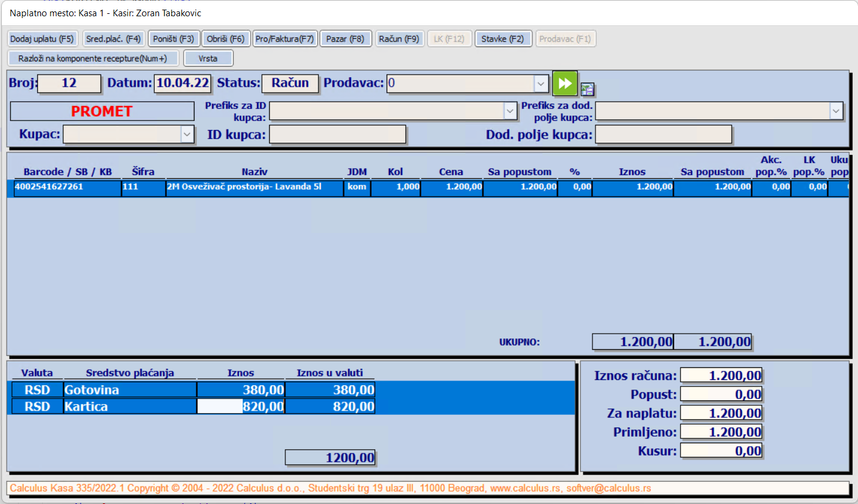Click payment total field 1200,00
This screenshot has height=504, width=858.
point(330,458)
